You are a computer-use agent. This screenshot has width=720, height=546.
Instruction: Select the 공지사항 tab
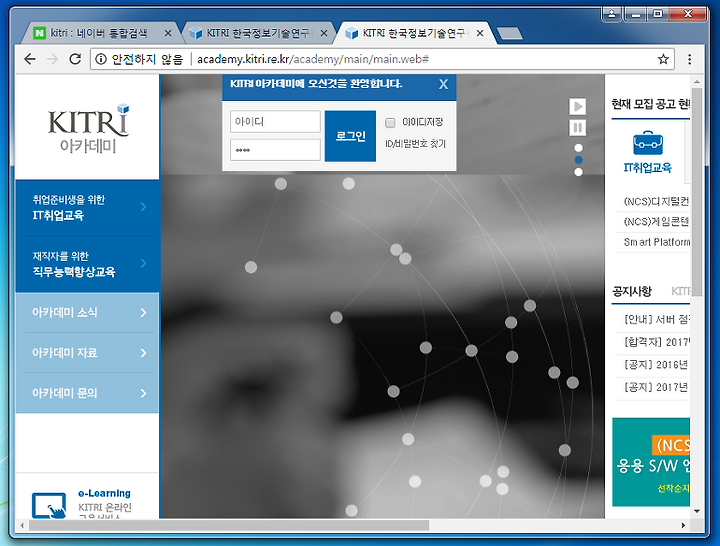click(632, 291)
